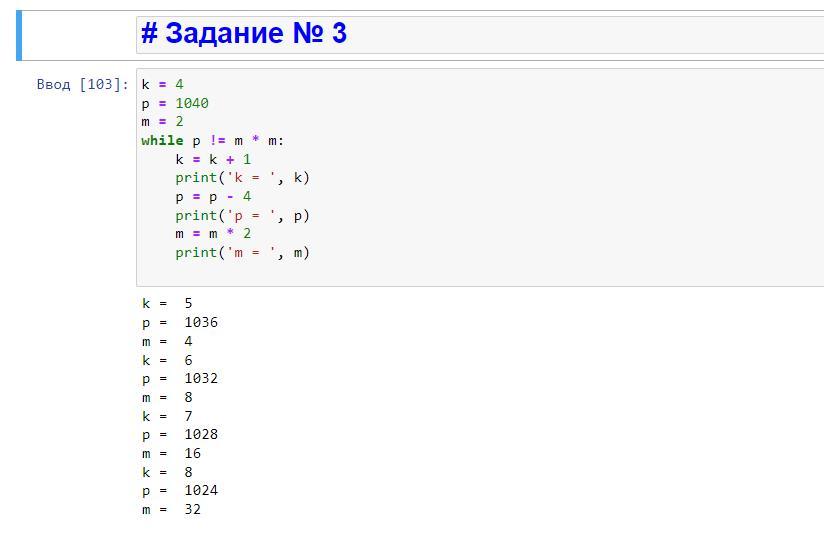This screenshot has height=534, width=824.
Task: Click output line 'k = 7'
Action: click(167, 416)
